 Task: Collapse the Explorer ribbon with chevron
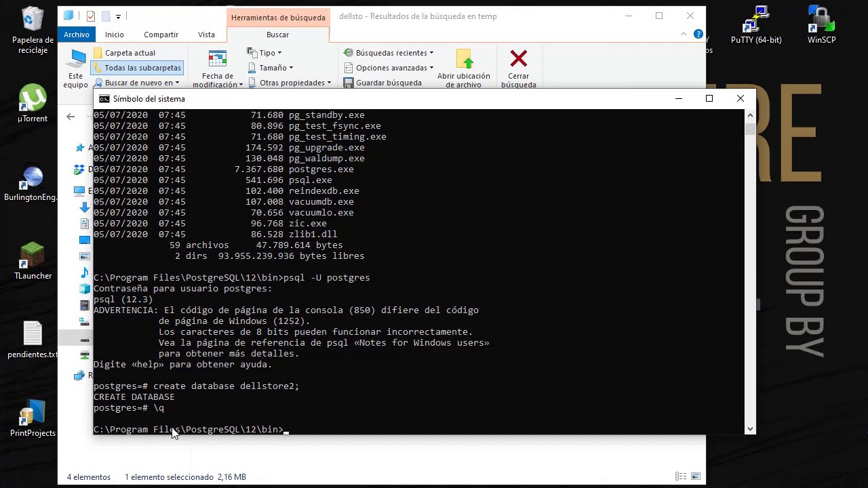tap(684, 34)
